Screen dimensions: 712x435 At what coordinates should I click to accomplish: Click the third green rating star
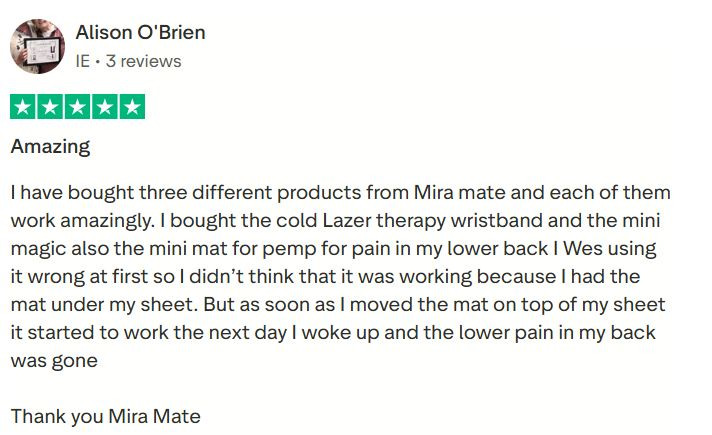78,107
